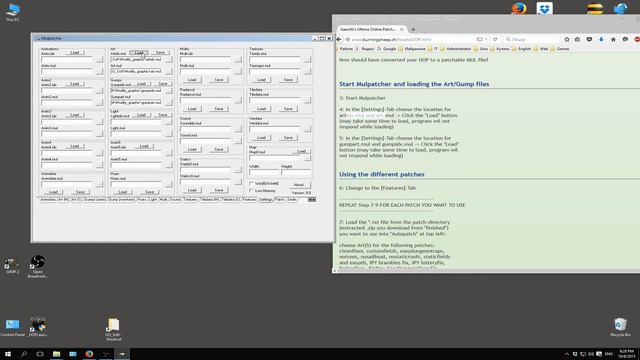This screenshot has width=640, height=360.
Task: Click Map Width input field
Action: pyautogui.click(x=264, y=173)
